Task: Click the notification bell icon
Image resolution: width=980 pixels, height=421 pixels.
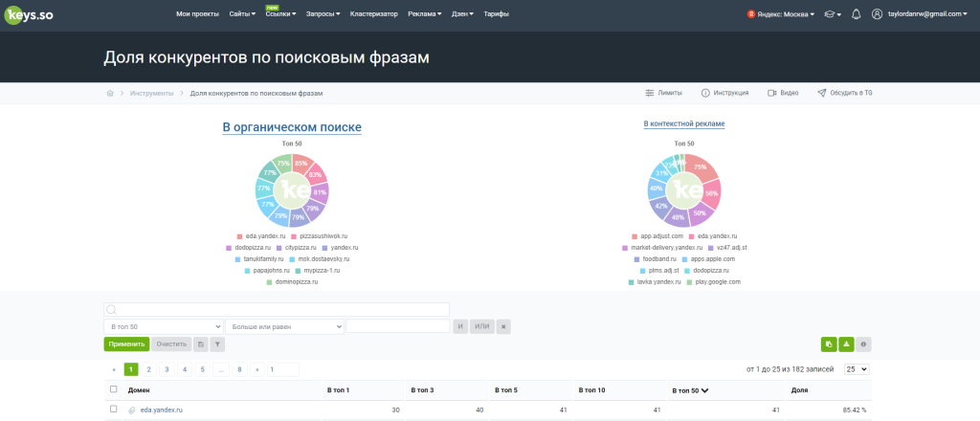Action: pyautogui.click(x=857, y=13)
